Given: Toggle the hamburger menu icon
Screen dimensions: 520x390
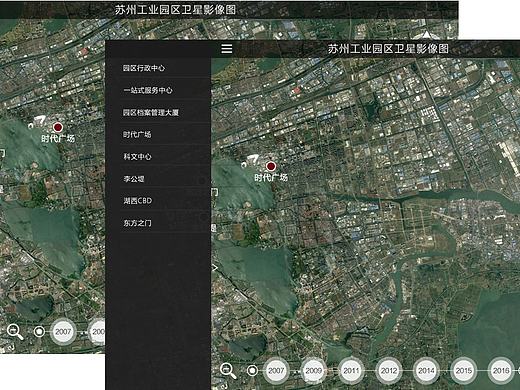Looking at the screenshot, I should (227, 49).
